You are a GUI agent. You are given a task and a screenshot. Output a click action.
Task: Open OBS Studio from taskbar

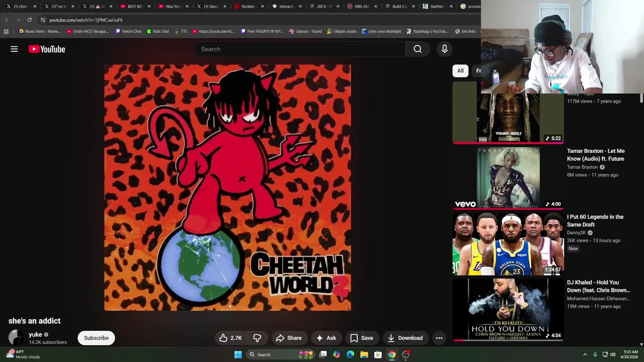(406, 354)
